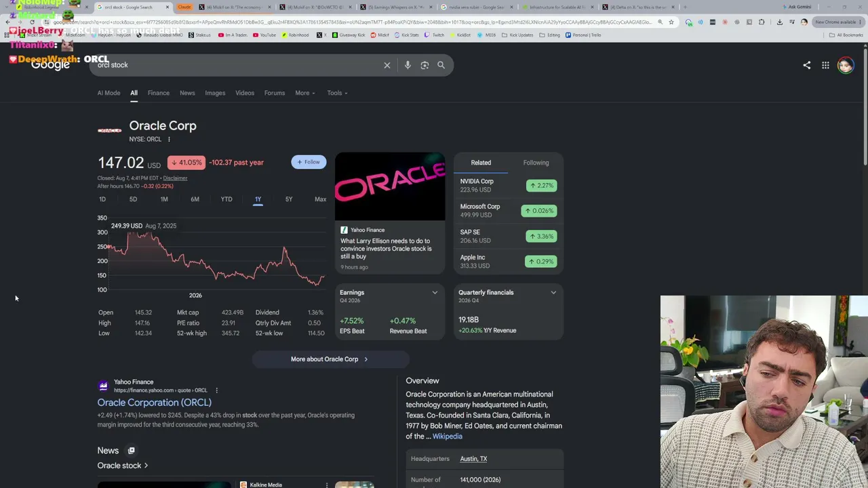Click the share icon beside the apps grid
Screen dimensions: 868x488
tap(806, 65)
